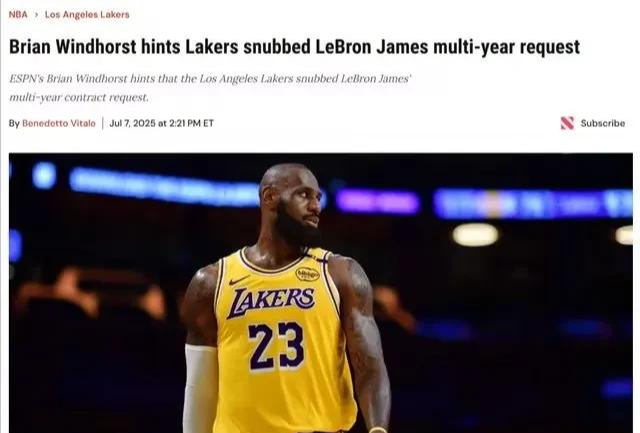Go to the Los Angeles Lakers section
Viewport: 640px width, 433px height.
coord(87,15)
